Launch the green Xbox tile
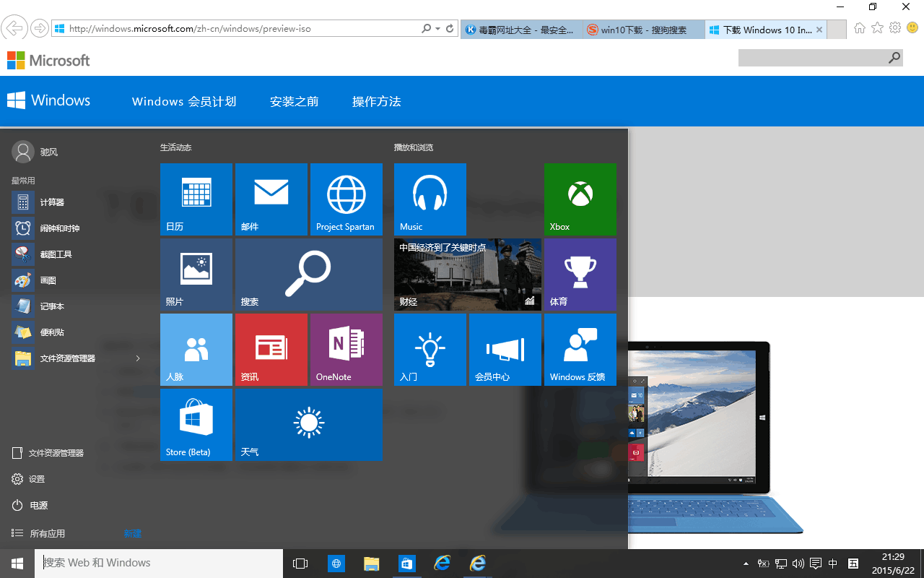Viewport: 924px width, 578px height. pyautogui.click(x=580, y=199)
